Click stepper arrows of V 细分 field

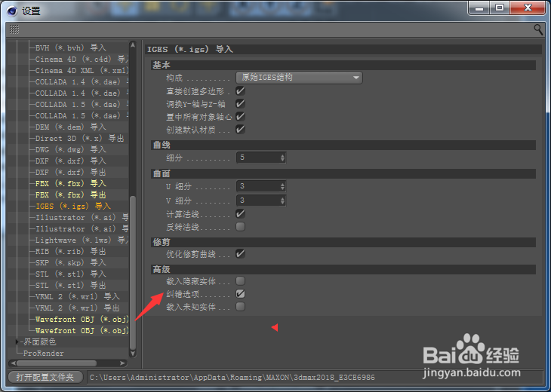[x=282, y=201]
